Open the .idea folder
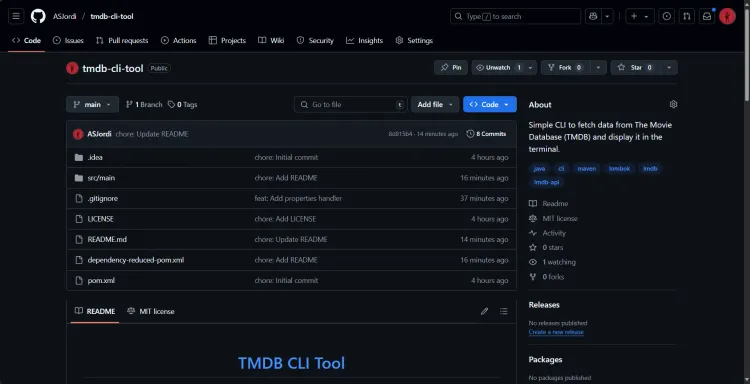The height and width of the screenshot is (384, 750). [x=95, y=157]
